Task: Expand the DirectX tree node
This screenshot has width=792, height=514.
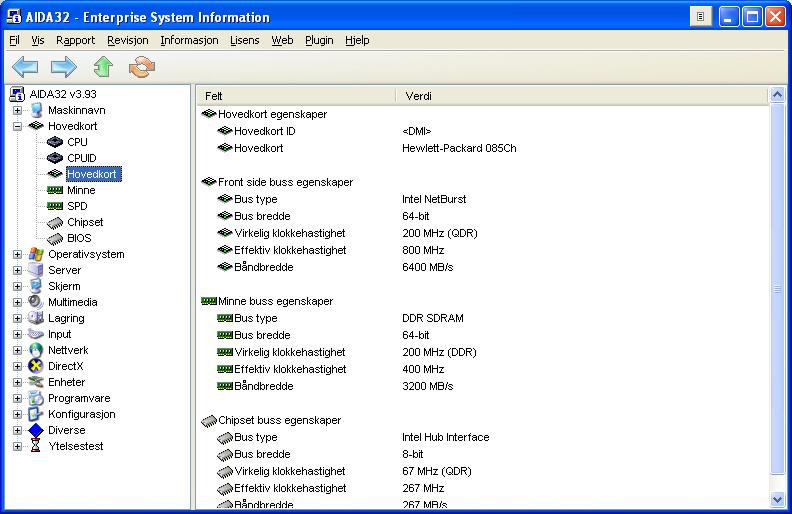Action: coord(17,366)
